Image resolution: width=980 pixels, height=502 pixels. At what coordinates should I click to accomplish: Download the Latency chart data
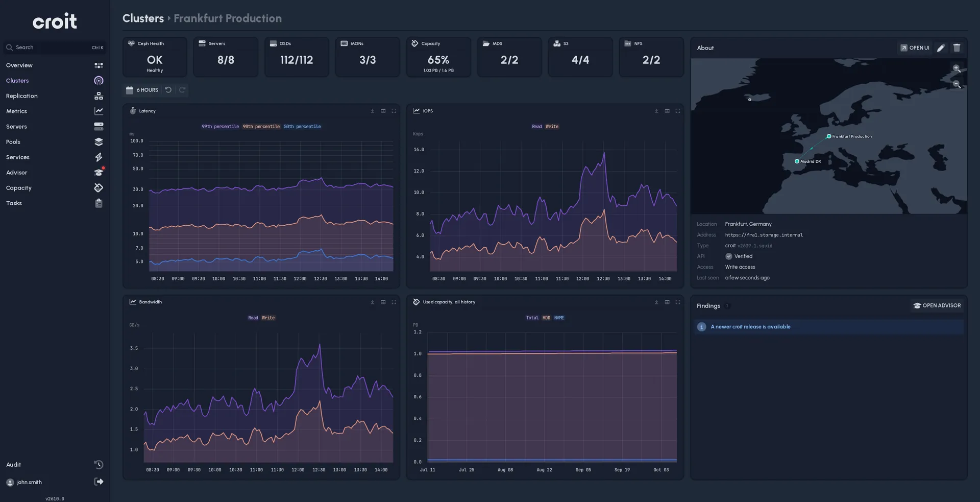click(x=372, y=111)
